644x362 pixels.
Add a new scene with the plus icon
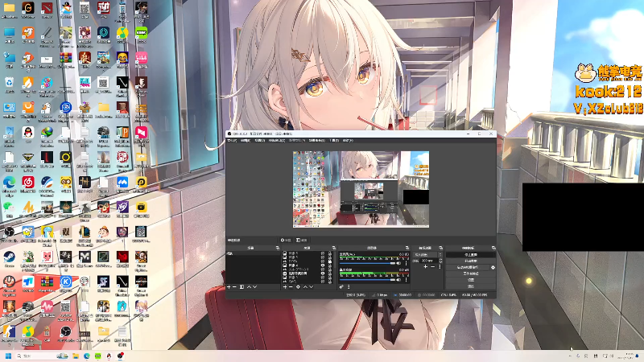tap(229, 287)
